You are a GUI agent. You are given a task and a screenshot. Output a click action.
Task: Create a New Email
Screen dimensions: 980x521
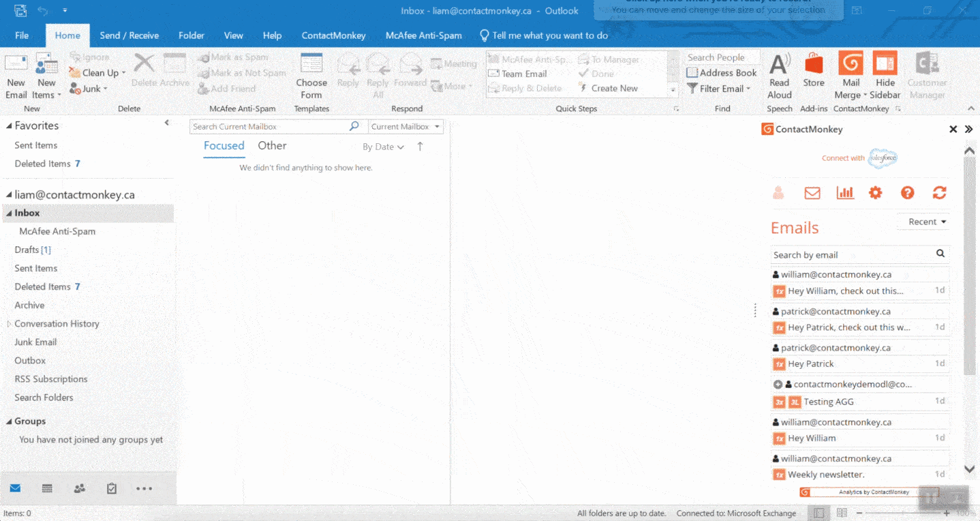[x=16, y=76]
